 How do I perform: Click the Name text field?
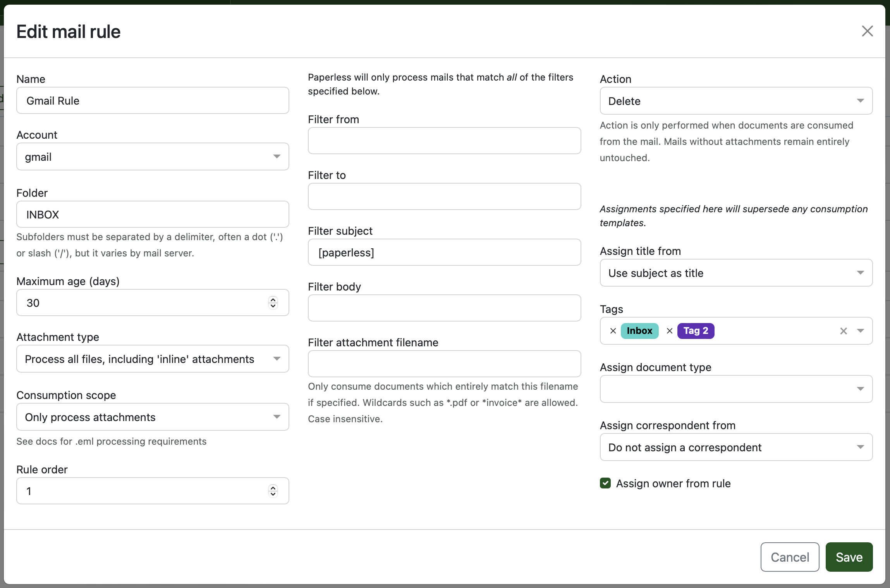pyautogui.click(x=153, y=101)
